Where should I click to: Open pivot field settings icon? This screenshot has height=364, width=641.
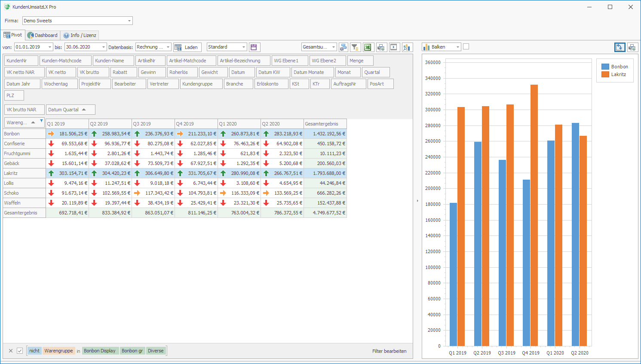coord(343,47)
